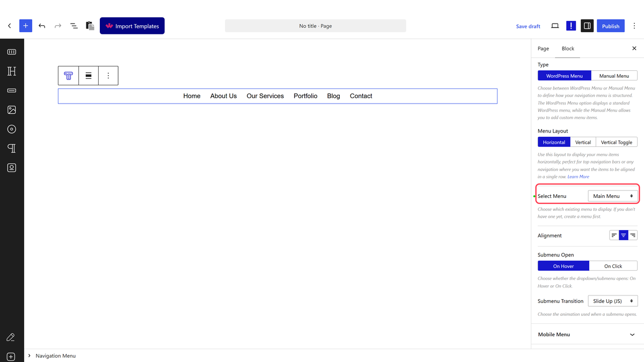Click the Home menu item

(192, 96)
